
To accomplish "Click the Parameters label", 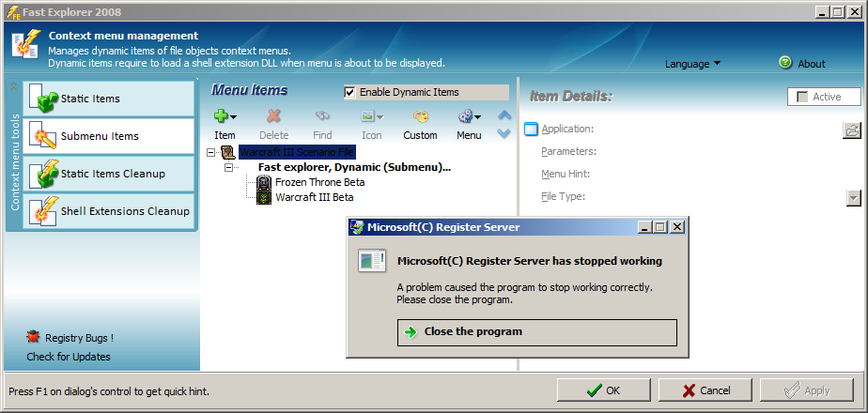I will point(568,151).
